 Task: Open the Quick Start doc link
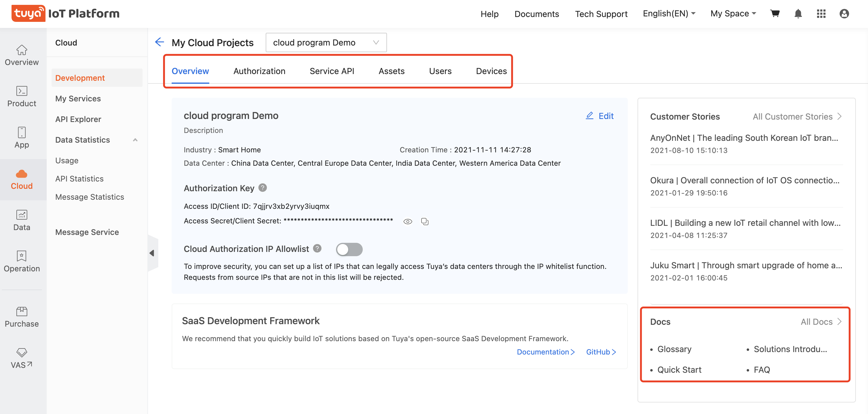coord(679,369)
